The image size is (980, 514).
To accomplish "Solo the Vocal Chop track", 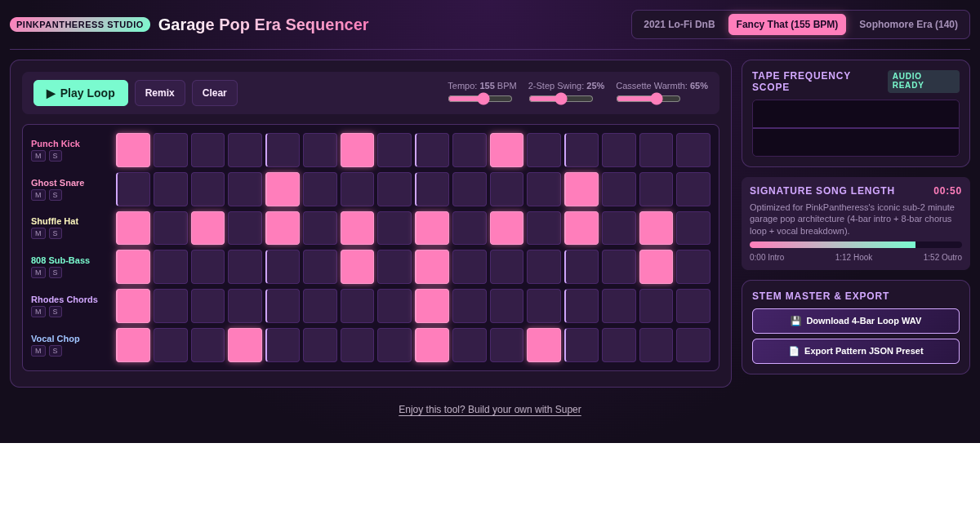I will 56,351.
